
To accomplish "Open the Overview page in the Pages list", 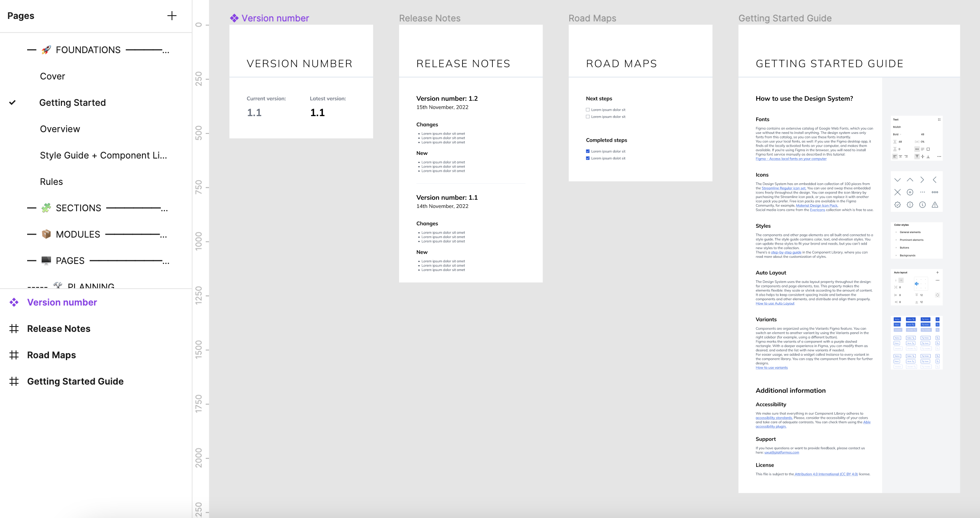I will (x=60, y=128).
